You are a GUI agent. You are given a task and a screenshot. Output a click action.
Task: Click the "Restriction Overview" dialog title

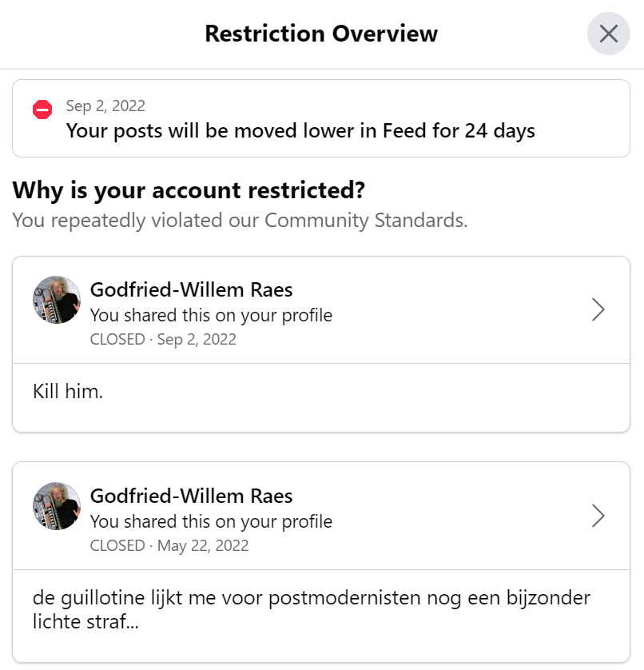pos(321,34)
